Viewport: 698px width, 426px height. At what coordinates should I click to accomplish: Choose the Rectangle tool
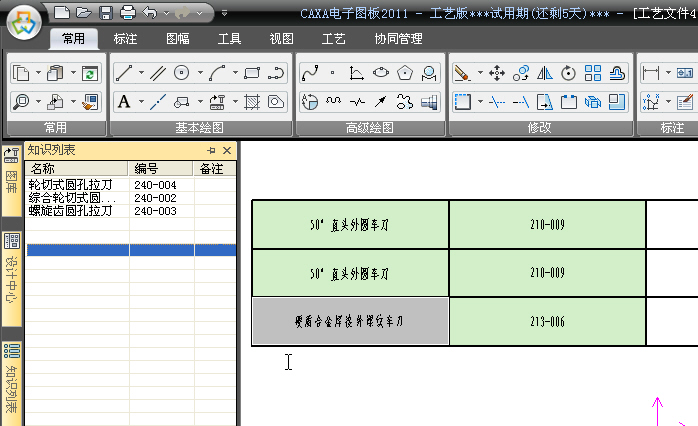[x=251, y=73]
